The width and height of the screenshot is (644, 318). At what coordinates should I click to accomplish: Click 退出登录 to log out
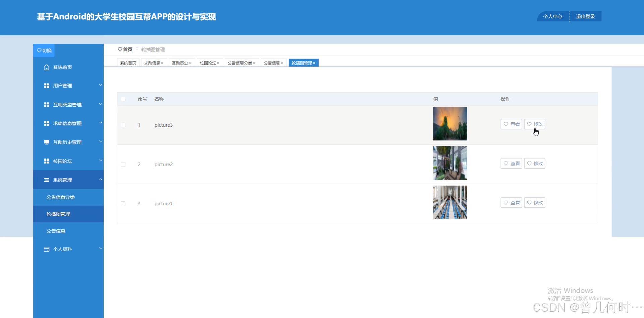585,16
